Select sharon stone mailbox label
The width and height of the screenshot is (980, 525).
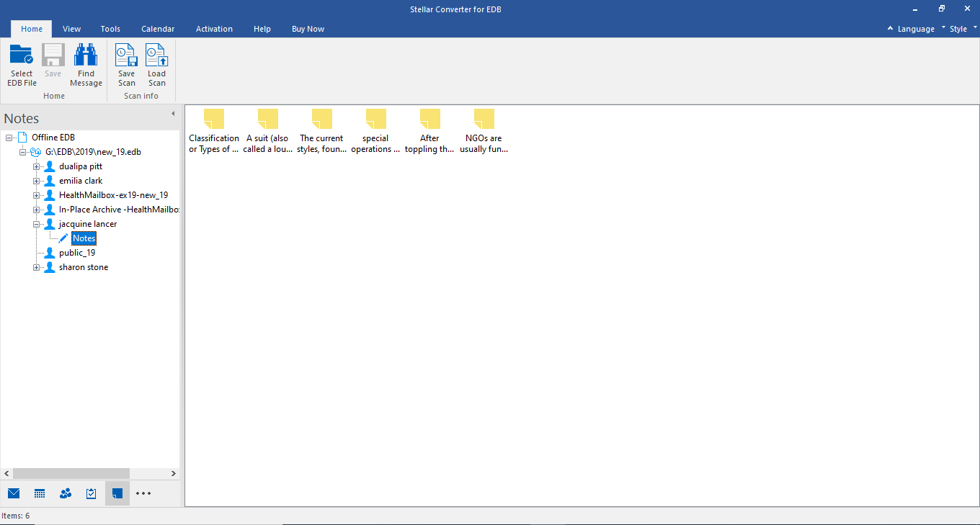pos(84,267)
